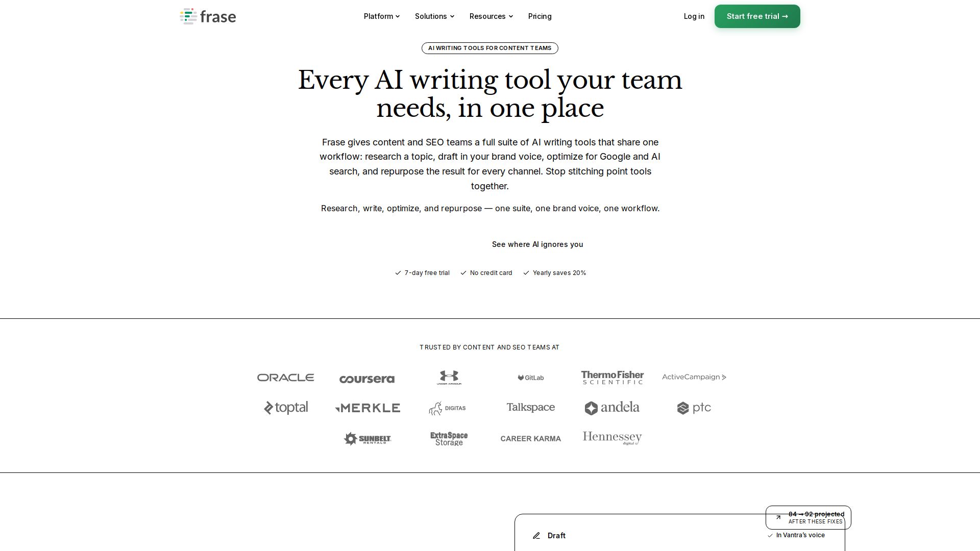The height and width of the screenshot is (551, 980).
Task: Click the pencil icon beside Draft
Action: pyautogui.click(x=536, y=536)
